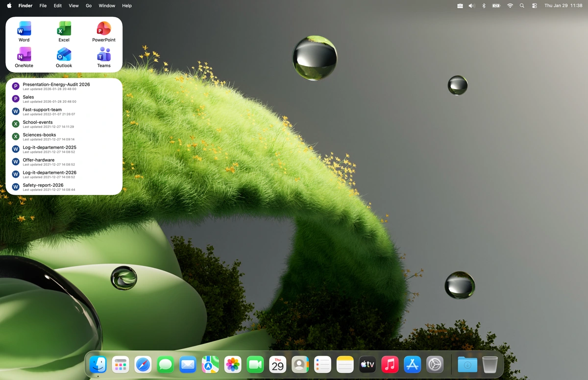
Task: Open Safari from the Dock
Action: tap(143, 364)
